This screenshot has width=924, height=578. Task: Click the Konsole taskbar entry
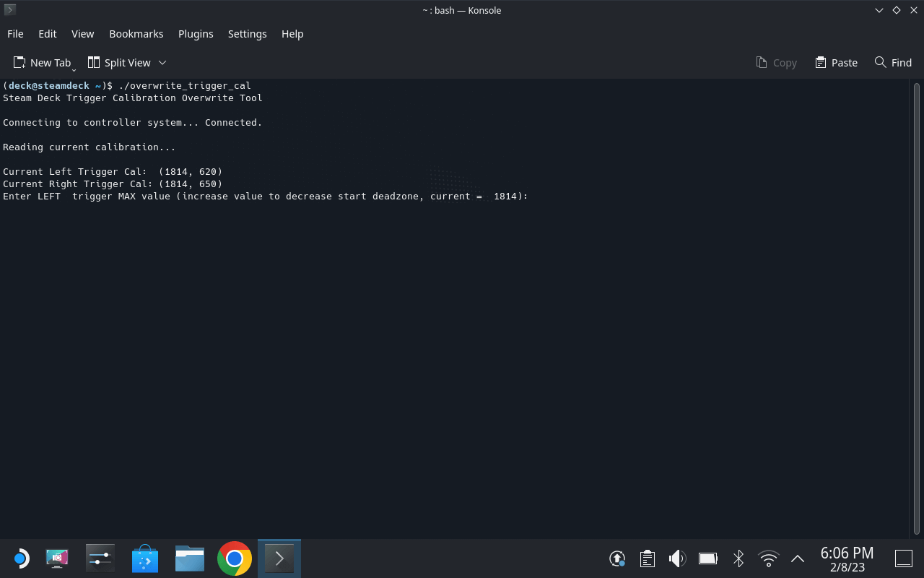[x=279, y=558]
